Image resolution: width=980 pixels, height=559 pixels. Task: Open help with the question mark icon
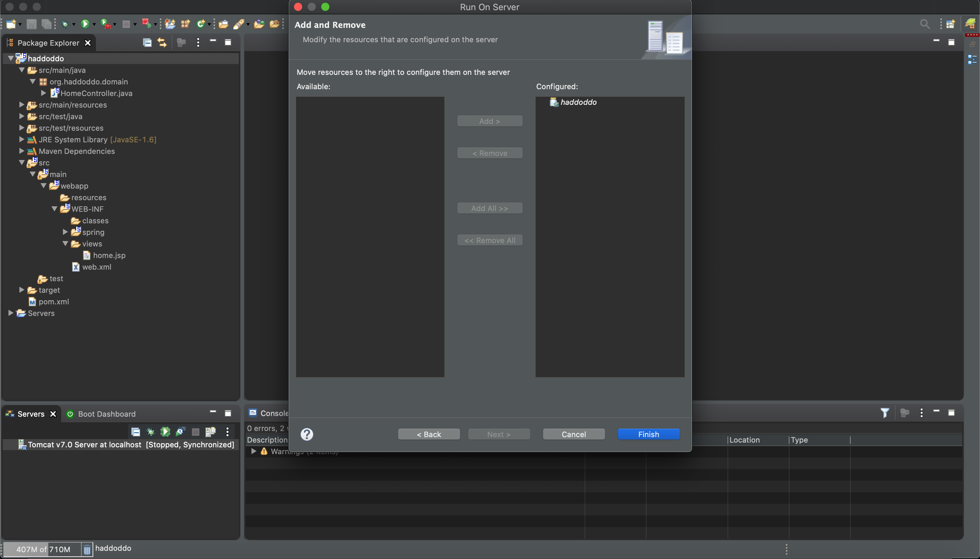307,434
